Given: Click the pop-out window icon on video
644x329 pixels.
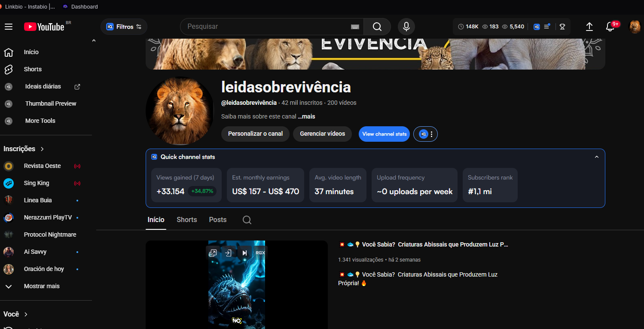Looking at the screenshot, I should coord(213,253).
